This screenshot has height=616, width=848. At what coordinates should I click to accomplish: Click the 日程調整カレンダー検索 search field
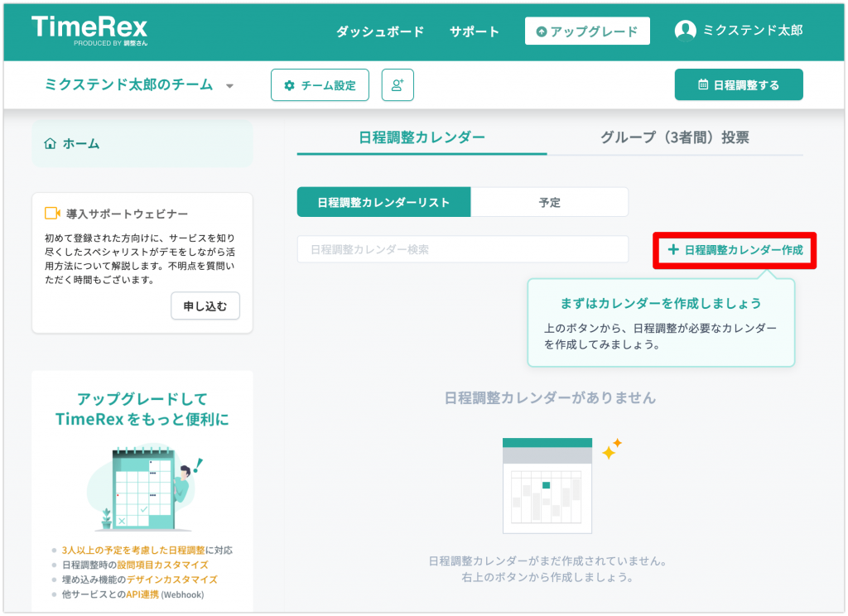click(x=462, y=249)
